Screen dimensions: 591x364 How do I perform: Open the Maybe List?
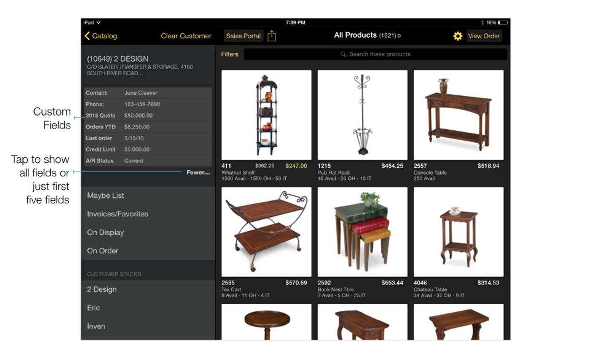click(x=148, y=196)
